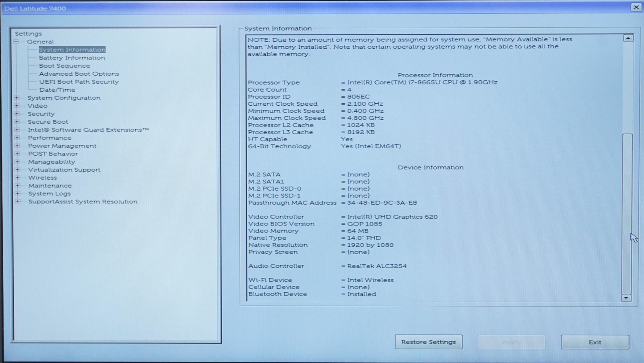
Task: Select the Virtualization Support label
Action: pyautogui.click(x=64, y=170)
